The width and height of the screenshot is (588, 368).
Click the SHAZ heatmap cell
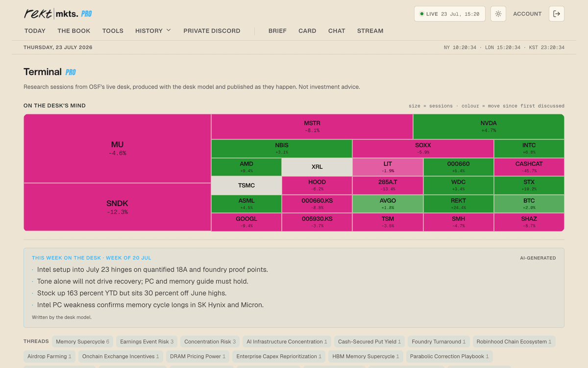point(529,222)
